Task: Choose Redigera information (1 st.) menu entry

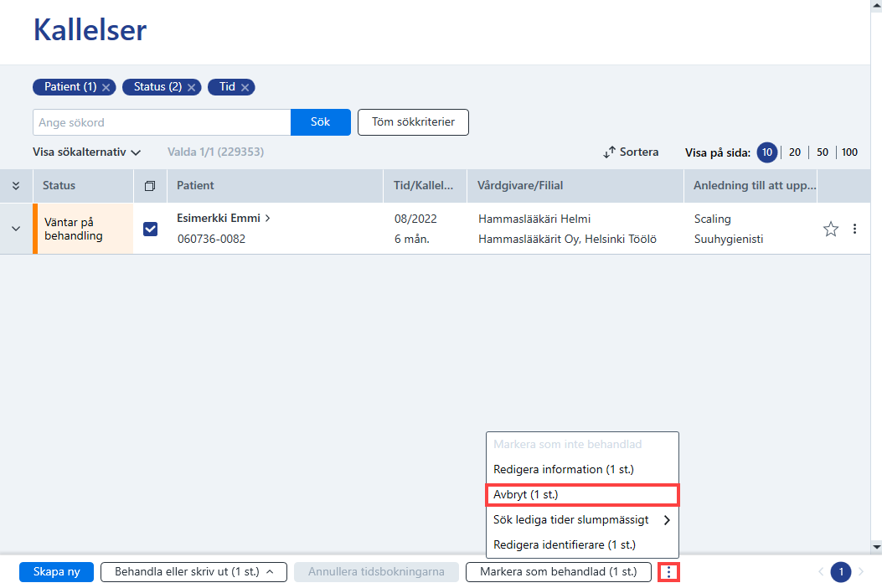Action: 582,469
